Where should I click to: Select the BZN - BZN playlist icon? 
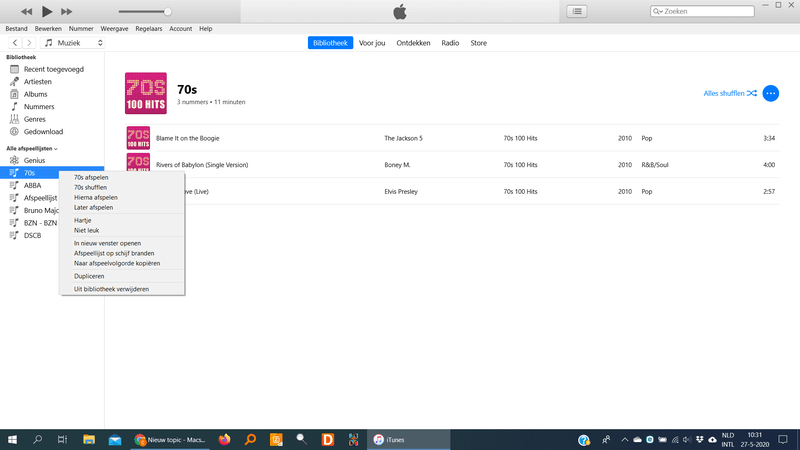[x=14, y=223]
